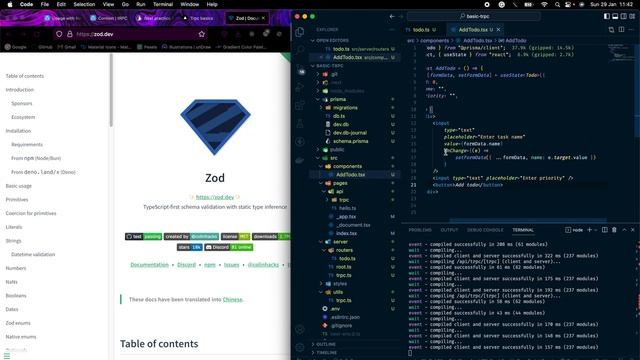Open macOS Spotlight search icon
The height and width of the screenshot is (360, 640).
pos(557,4)
